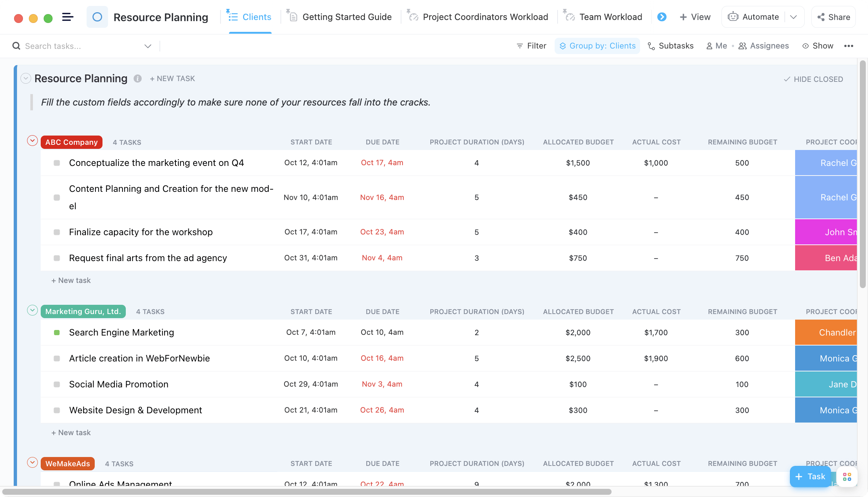Click the more options icon (three dots)
The width and height of the screenshot is (868, 497).
[x=849, y=46]
